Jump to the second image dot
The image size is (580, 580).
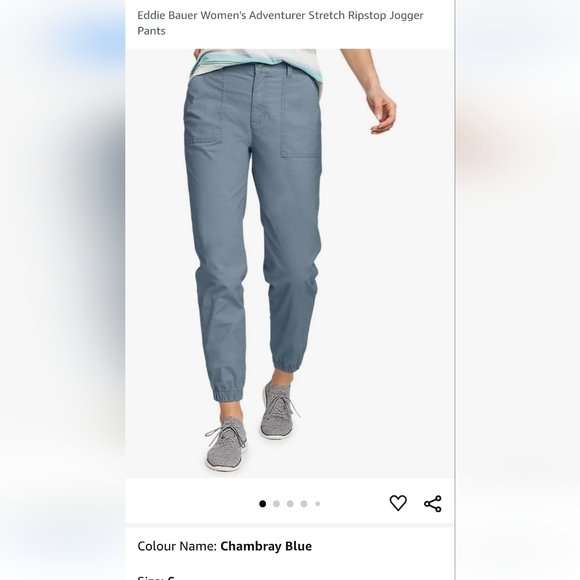tap(276, 504)
